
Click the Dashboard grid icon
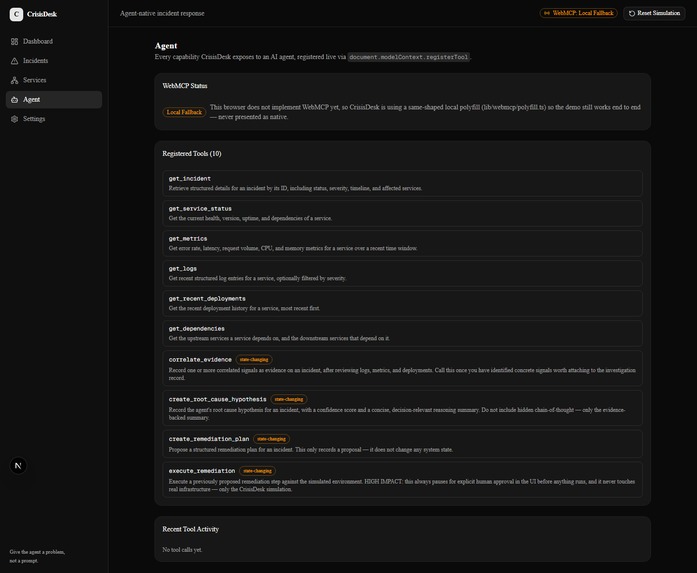[x=15, y=41]
